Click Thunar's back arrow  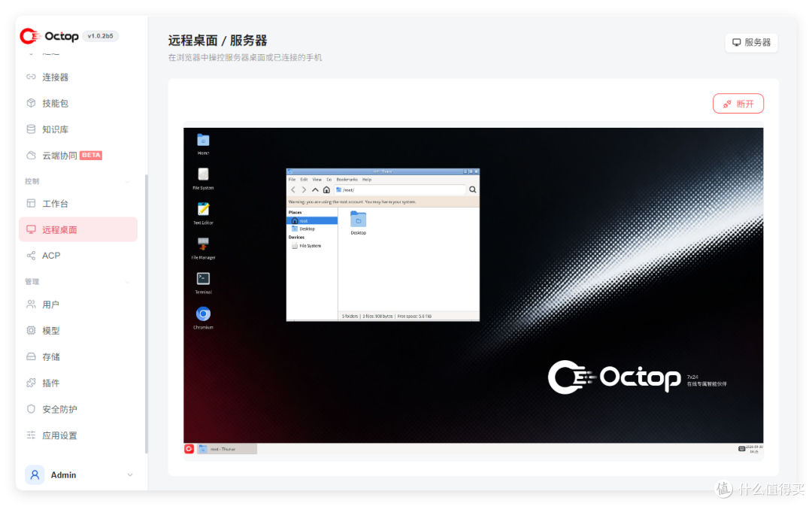(x=293, y=189)
